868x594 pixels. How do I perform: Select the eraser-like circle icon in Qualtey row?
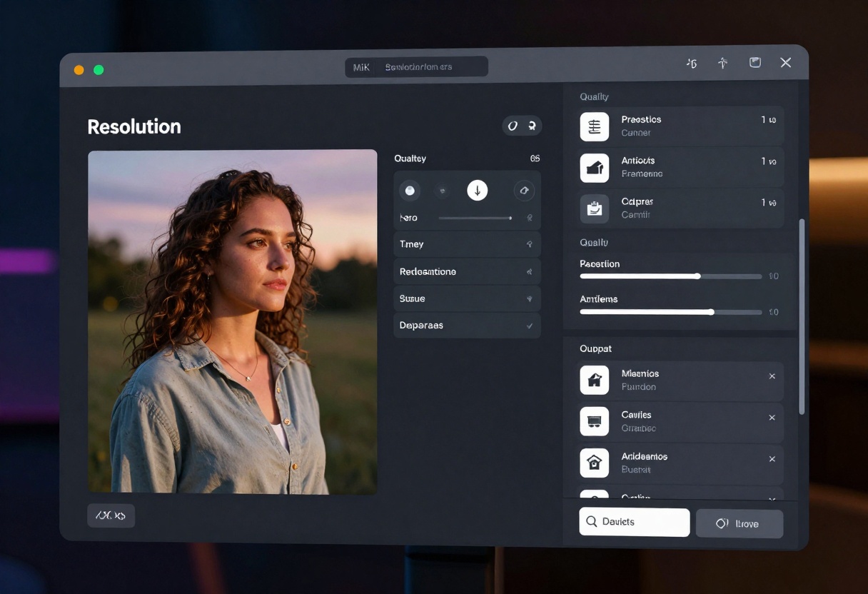pyautogui.click(x=524, y=190)
